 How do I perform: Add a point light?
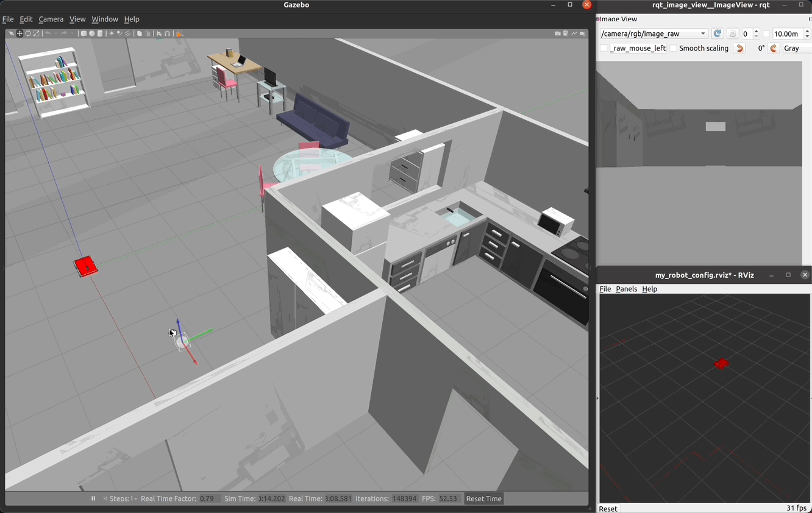(112, 34)
